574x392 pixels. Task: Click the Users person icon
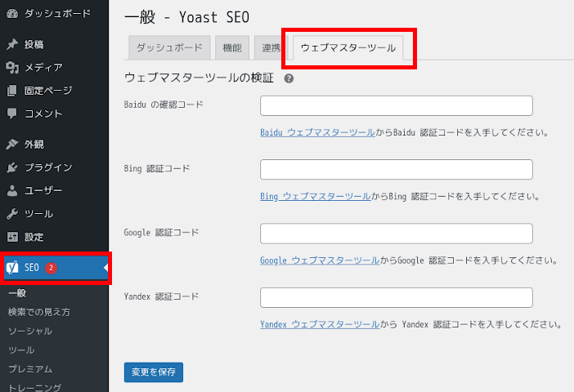point(12,190)
